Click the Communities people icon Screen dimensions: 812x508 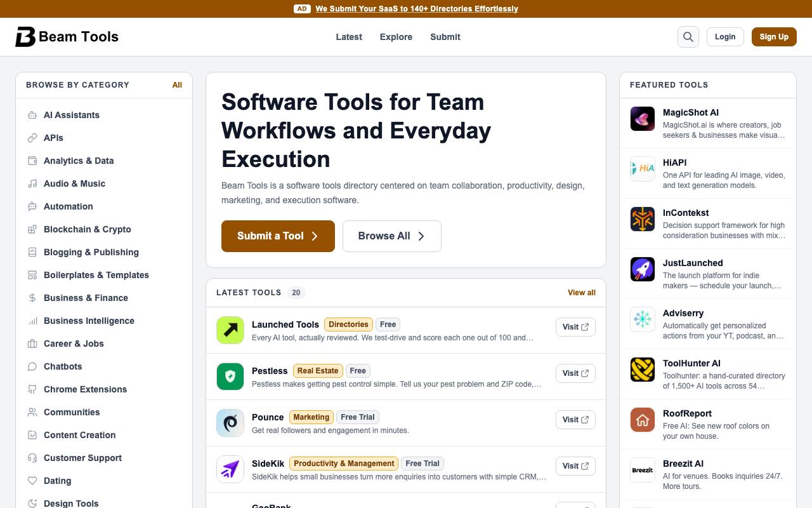coord(32,412)
